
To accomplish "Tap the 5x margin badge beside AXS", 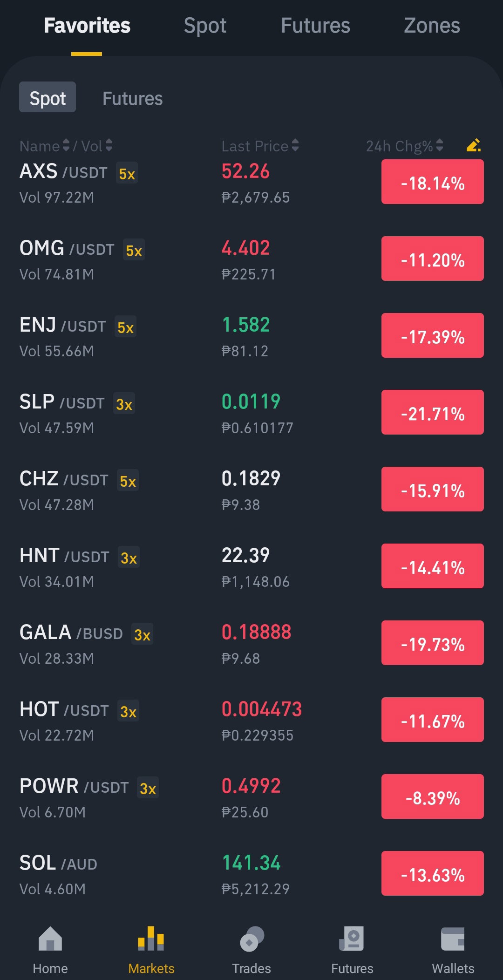I will click(127, 173).
